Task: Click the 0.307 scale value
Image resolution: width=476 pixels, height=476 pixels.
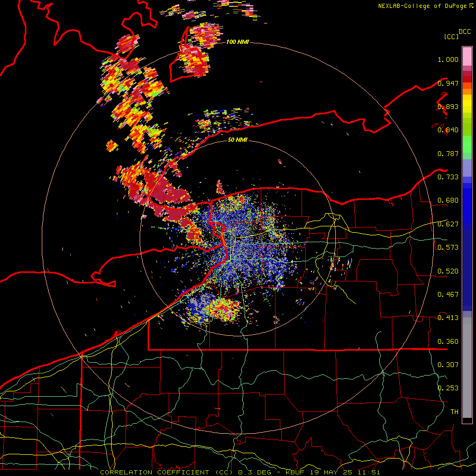Action: pyautogui.click(x=448, y=364)
